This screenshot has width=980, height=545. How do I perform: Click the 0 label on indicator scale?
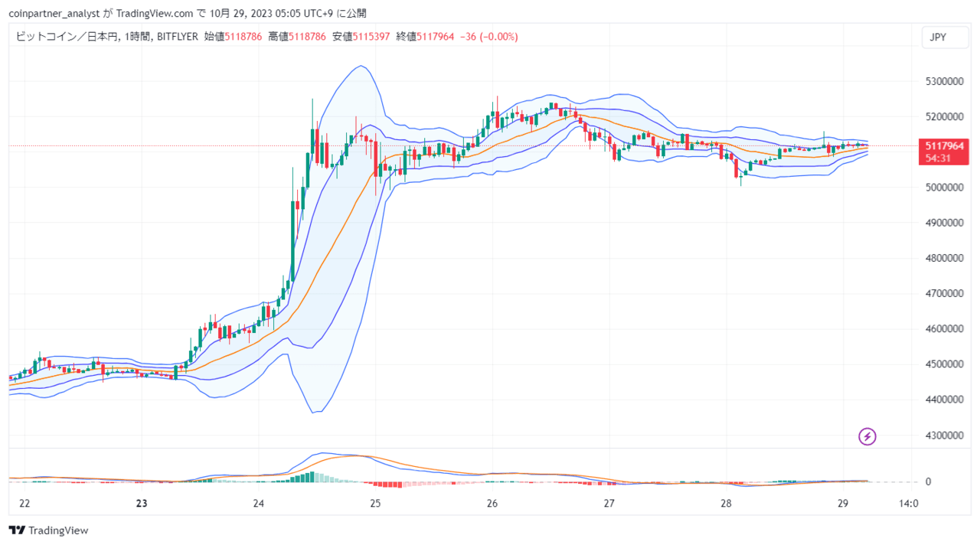click(929, 481)
